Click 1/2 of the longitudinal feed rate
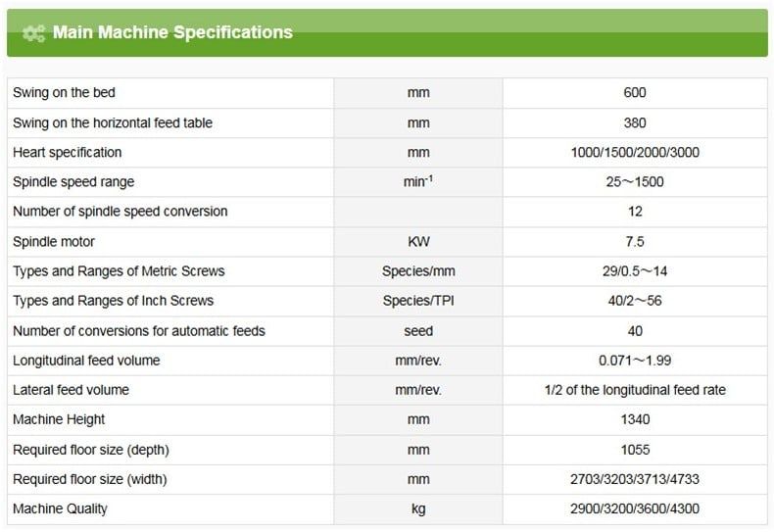The height and width of the screenshot is (532, 774). (x=634, y=390)
